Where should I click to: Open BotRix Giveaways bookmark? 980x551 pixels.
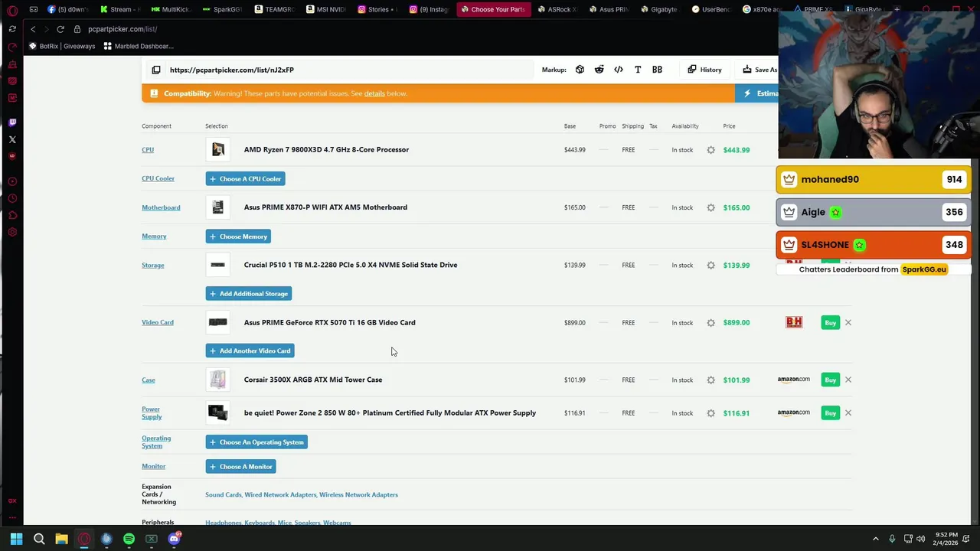click(x=62, y=46)
